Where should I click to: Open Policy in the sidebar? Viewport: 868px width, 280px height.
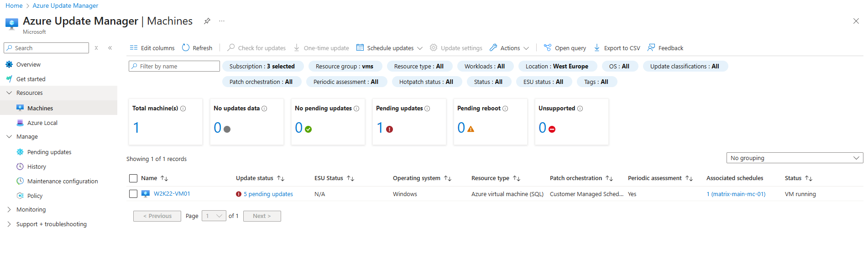click(35, 196)
